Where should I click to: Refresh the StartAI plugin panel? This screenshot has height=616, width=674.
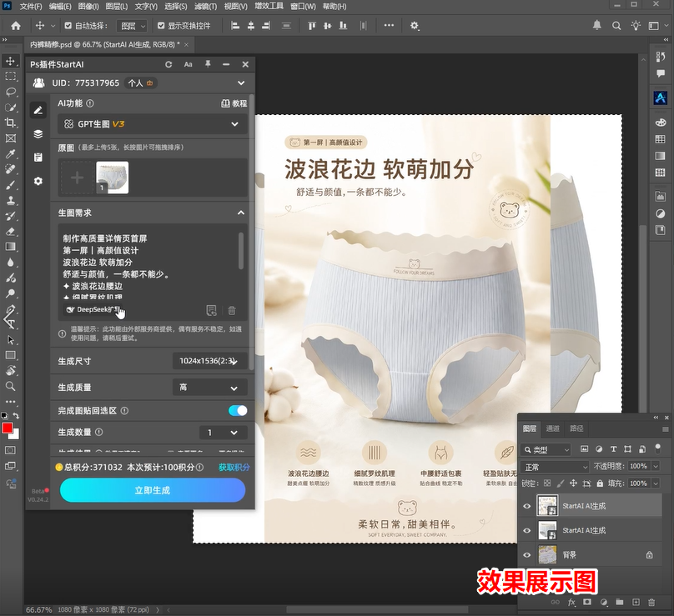(168, 64)
